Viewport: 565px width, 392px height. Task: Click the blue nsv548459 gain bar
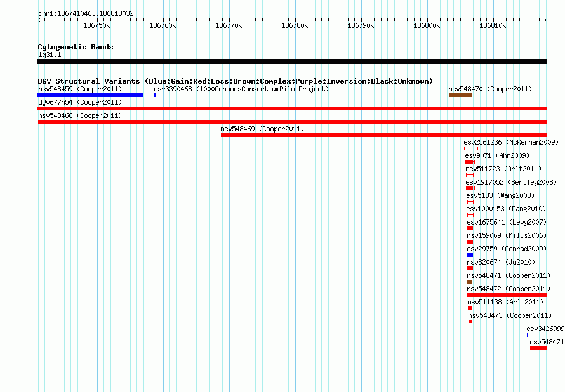[x=90, y=95]
